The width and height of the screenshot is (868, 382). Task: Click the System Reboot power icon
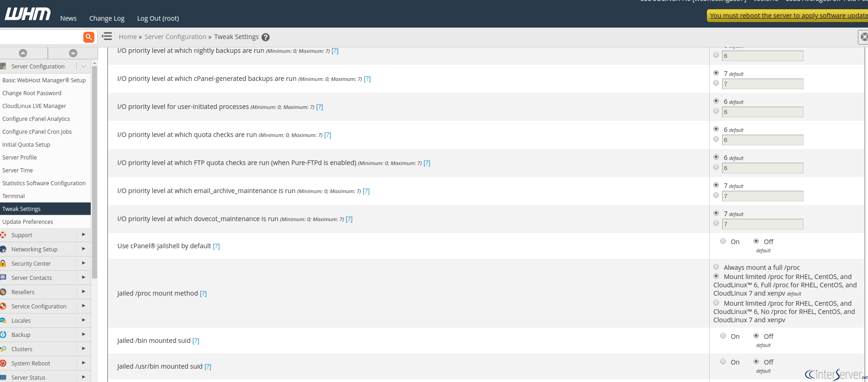coord(3,363)
